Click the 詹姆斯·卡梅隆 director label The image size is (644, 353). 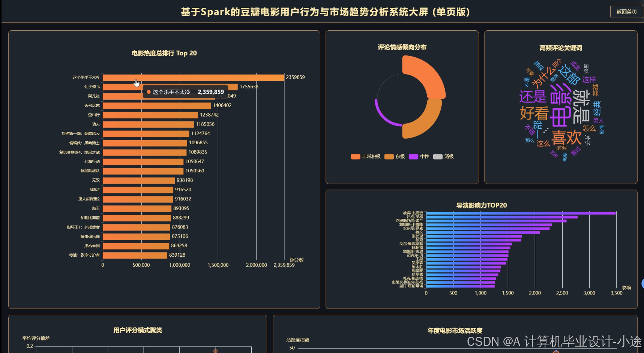coord(411,224)
